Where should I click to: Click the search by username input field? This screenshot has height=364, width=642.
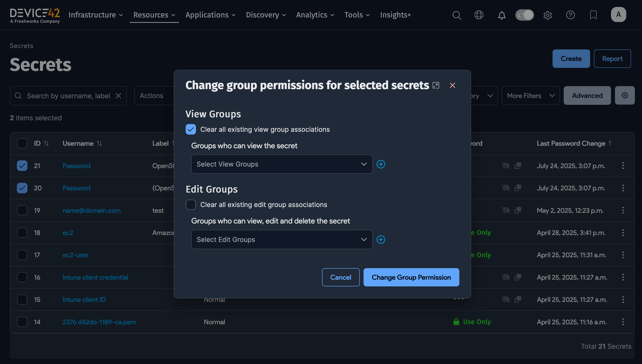pos(68,96)
